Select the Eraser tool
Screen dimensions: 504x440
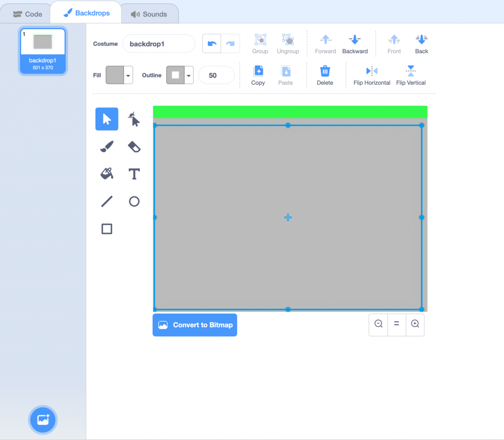[x=134, y=146]
